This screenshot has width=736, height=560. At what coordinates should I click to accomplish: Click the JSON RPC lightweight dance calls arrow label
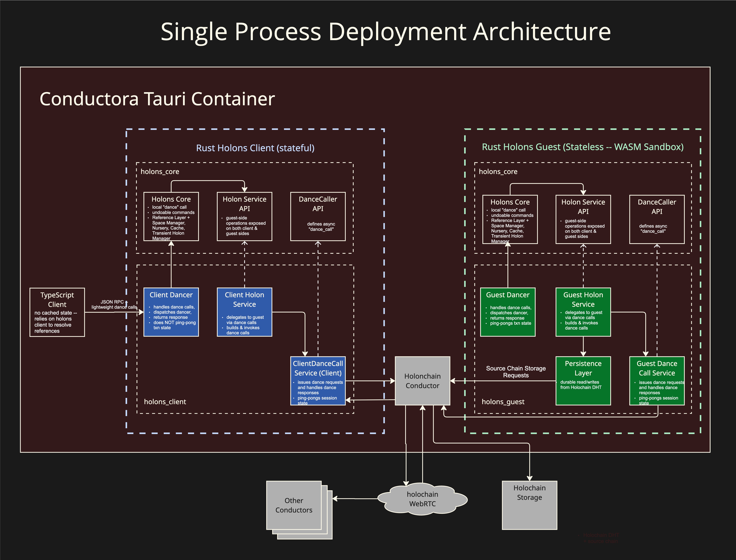tap(114, 304)
